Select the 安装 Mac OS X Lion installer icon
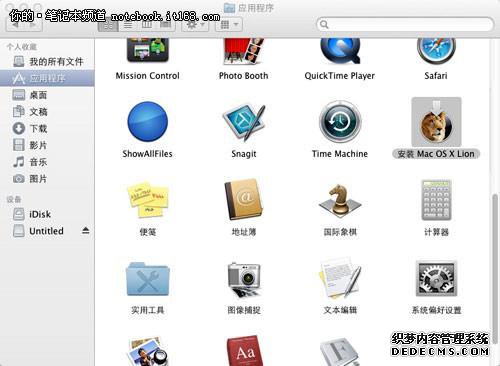500x366 pixels. 436,122
